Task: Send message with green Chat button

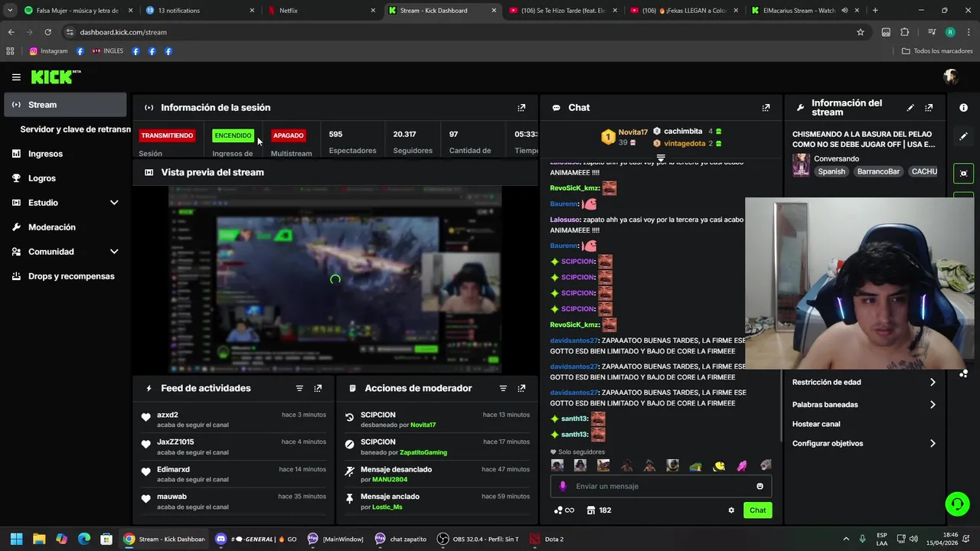Action: coord(757,510)
